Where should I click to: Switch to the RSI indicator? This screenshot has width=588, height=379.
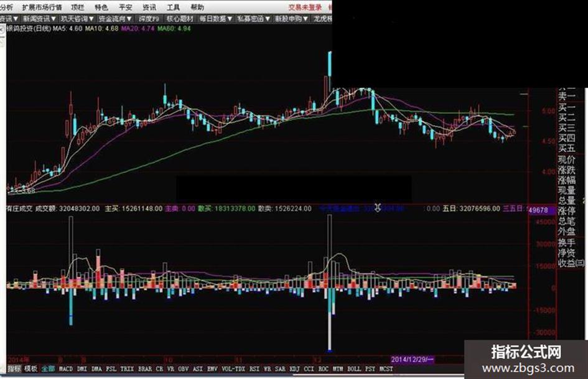click(254, 369)
